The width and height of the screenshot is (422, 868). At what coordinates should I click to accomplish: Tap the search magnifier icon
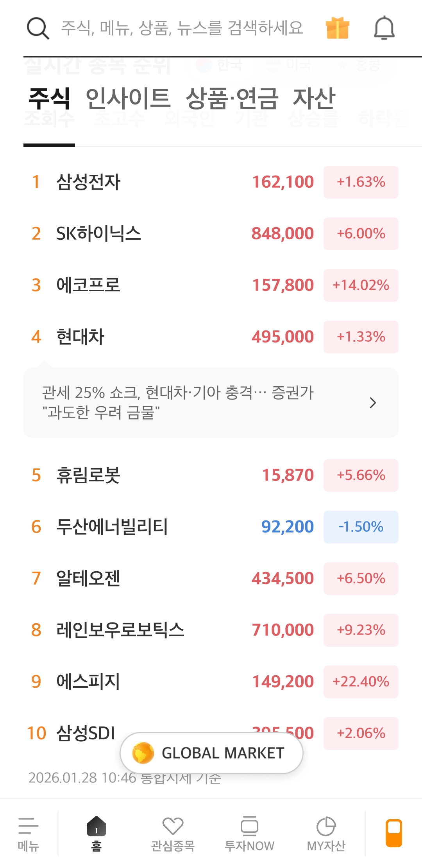point(38,28)
